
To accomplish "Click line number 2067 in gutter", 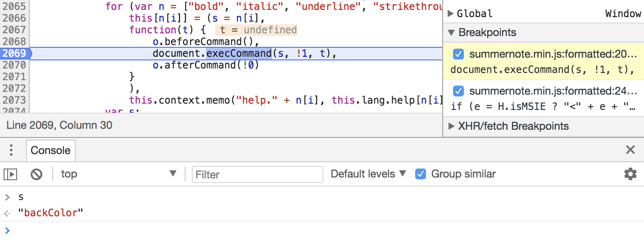I will pos(14,30).
